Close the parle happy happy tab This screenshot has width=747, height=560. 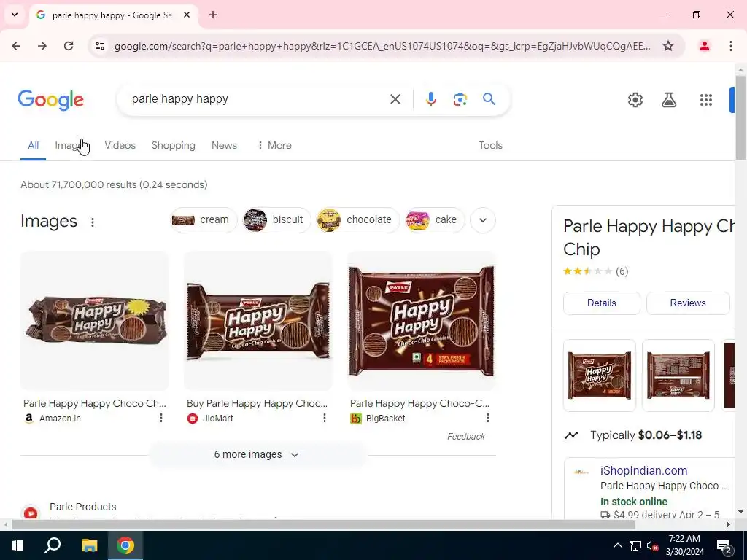pyautogui.click(x=187, y=15)
